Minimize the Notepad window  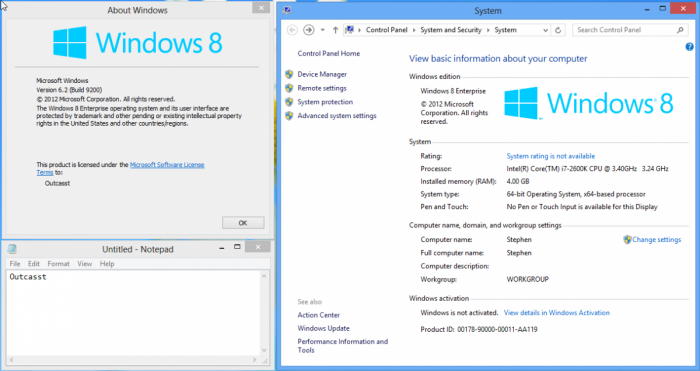222,248
